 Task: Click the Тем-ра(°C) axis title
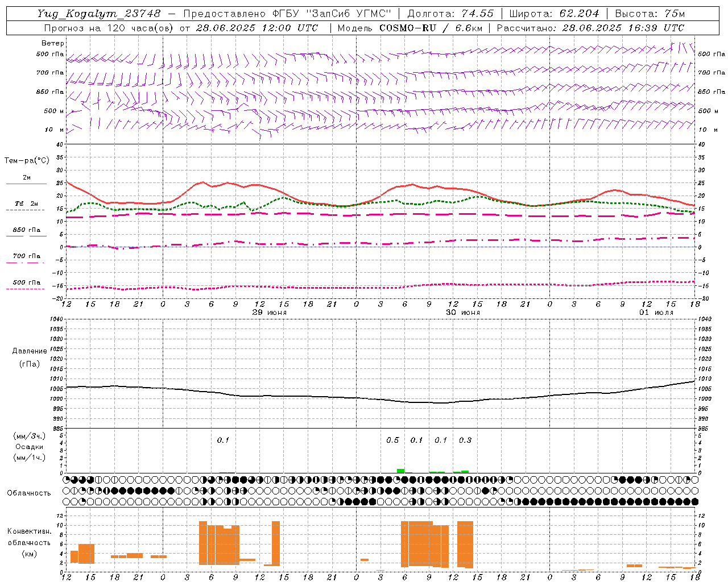coord(27,161)
